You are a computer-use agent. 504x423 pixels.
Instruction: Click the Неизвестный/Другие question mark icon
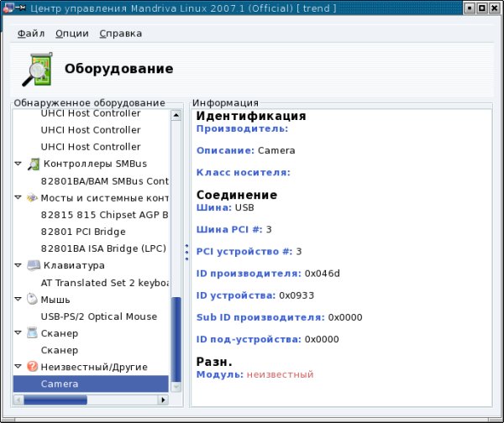[32, 367]
